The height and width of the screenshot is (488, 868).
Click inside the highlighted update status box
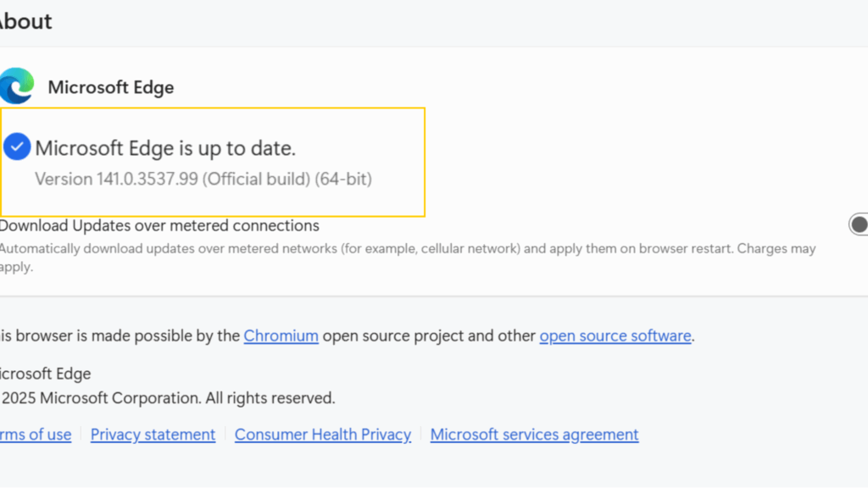pyautogui.click(x=212, y=161)
